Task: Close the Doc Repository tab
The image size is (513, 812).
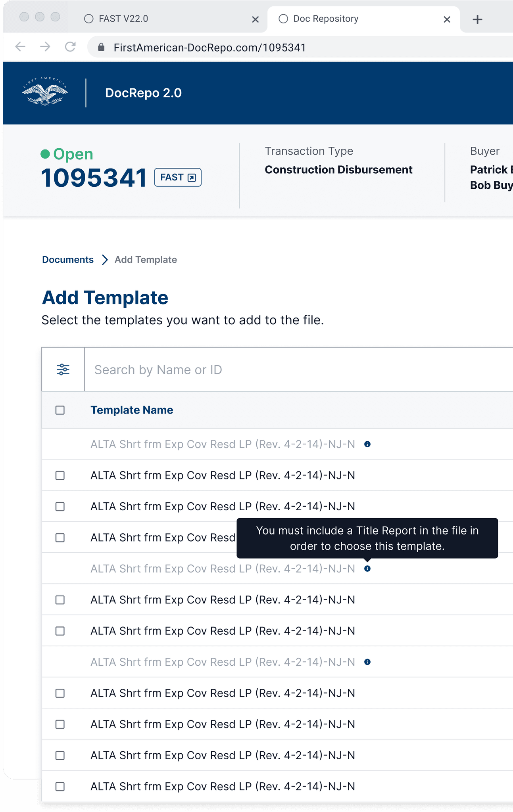Action: click(447, 19)
